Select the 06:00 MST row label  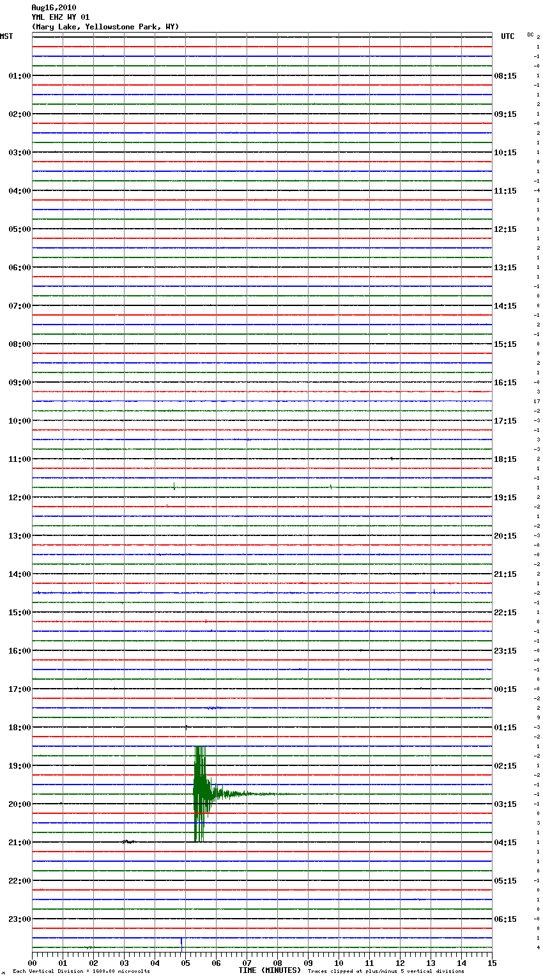tap(20, 268)
